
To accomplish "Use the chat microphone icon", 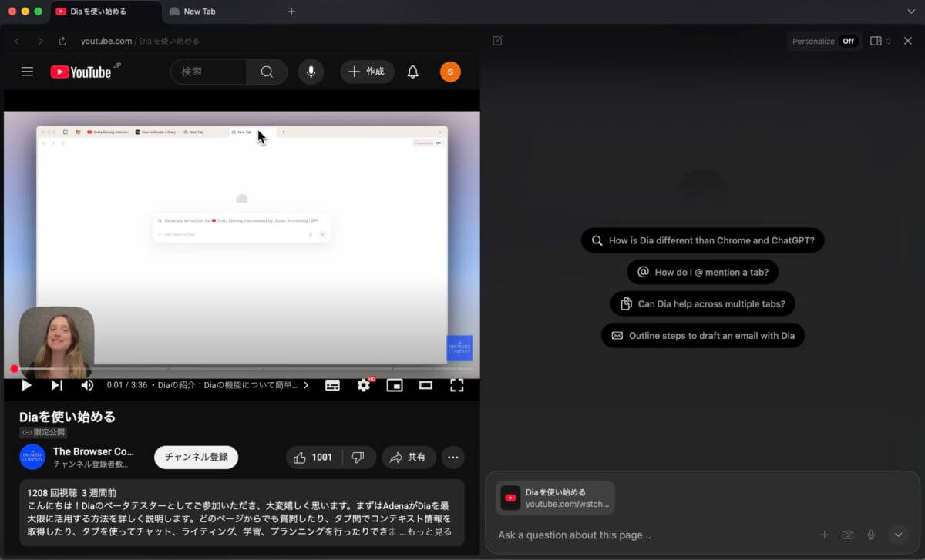I will (871, 535).
